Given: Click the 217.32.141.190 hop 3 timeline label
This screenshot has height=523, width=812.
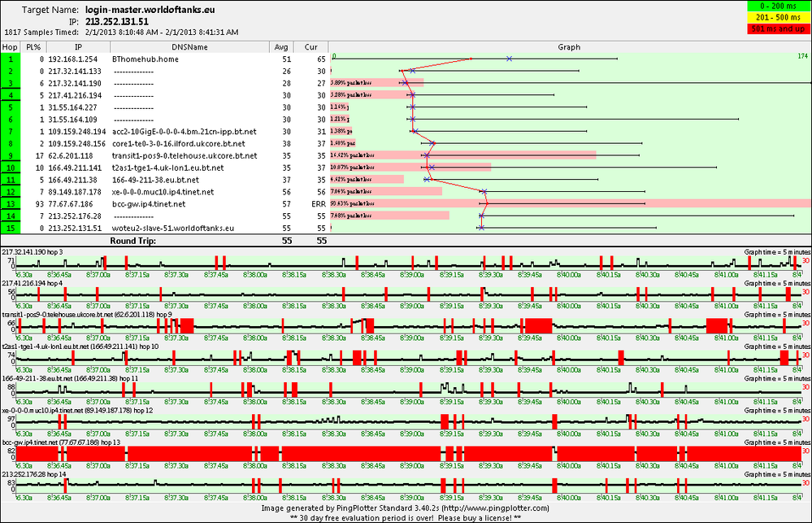Looking at the screenshot, I should (x=33, y=252).
